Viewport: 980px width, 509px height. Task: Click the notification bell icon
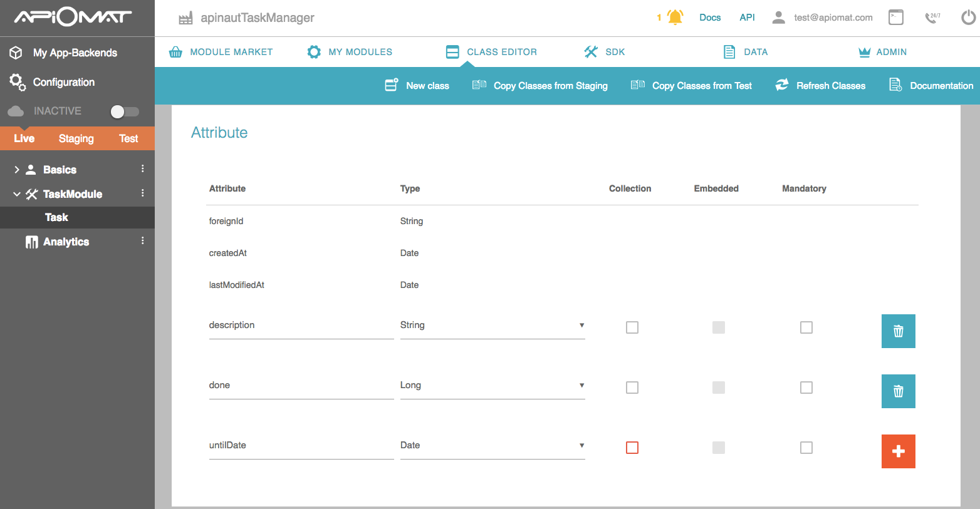point(675,18)
